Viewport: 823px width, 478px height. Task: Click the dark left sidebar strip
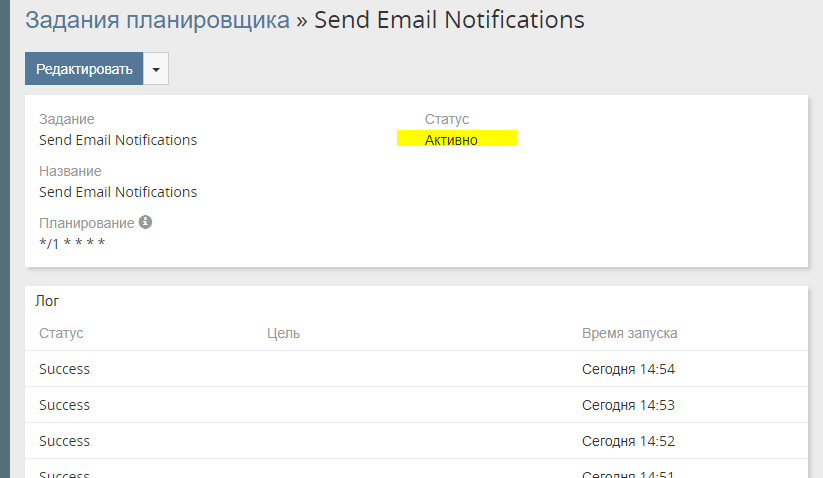click(x=4, y=240)
